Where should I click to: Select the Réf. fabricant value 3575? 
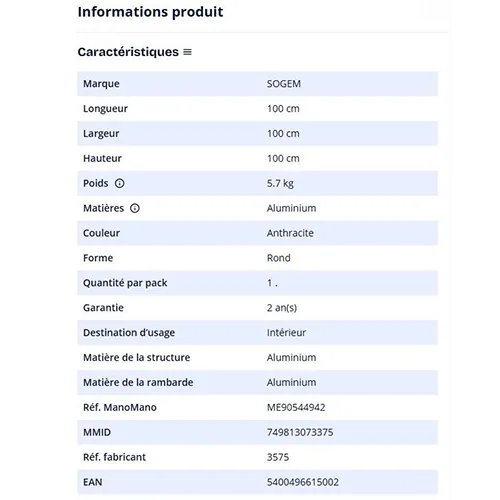[x=278, y=457]
